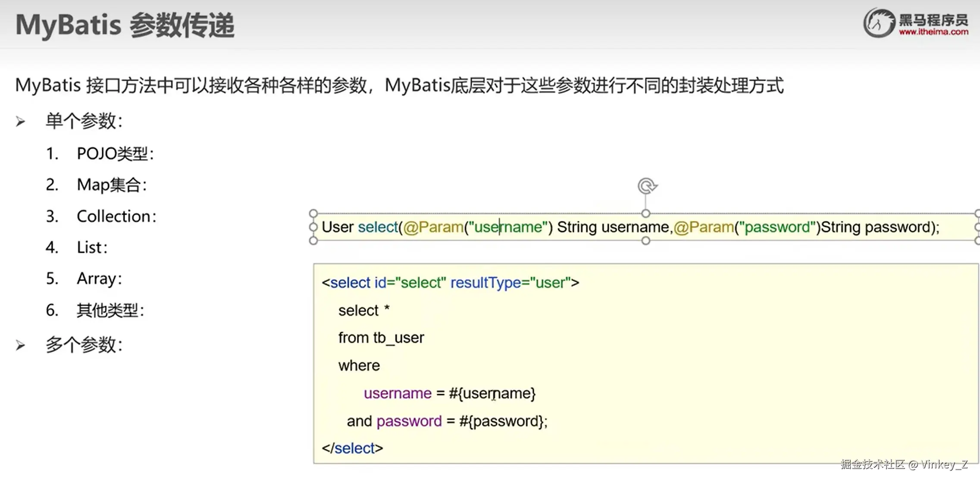This screenshot has width=980, height=483.
Task: Click the closing </select> tag
Action: coord(352,448)
